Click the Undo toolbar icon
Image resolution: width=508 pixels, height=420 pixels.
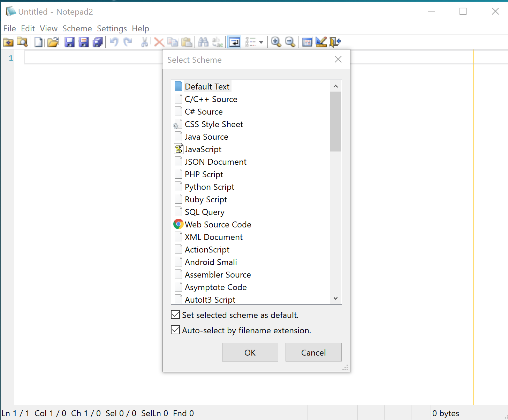coord(114,42)
